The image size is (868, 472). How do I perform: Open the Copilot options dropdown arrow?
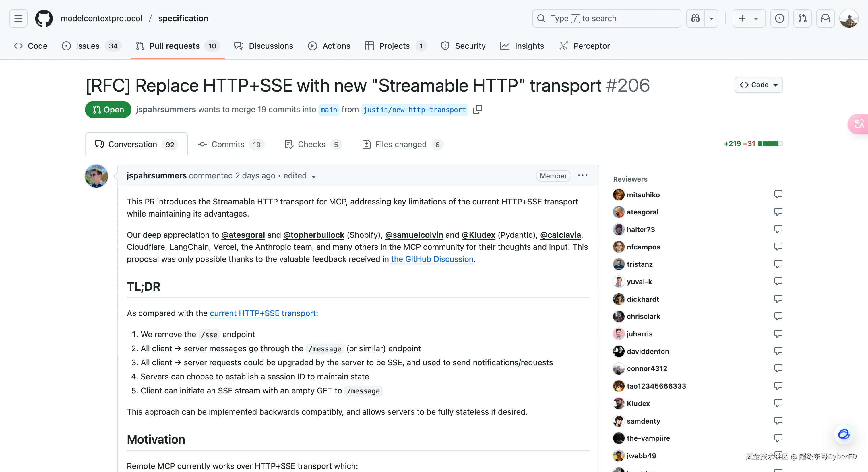pyautogui.click(x=711, y=19)
